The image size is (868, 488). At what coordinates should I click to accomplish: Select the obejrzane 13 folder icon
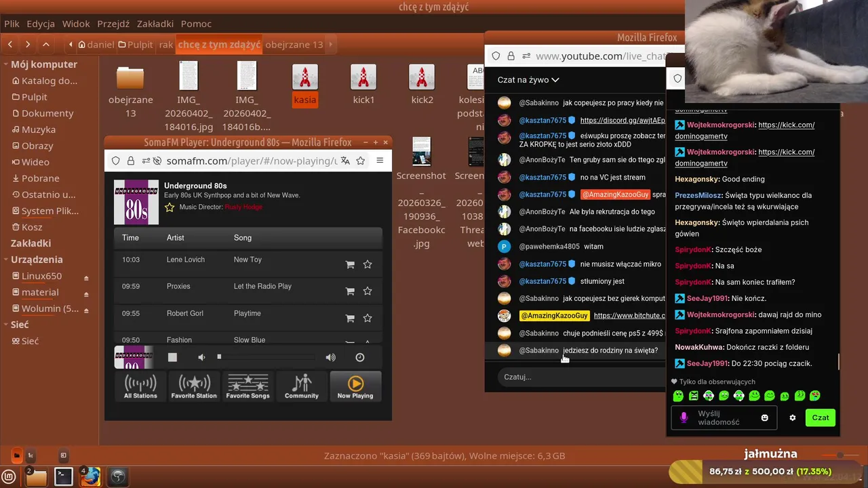tap(130, 77)
